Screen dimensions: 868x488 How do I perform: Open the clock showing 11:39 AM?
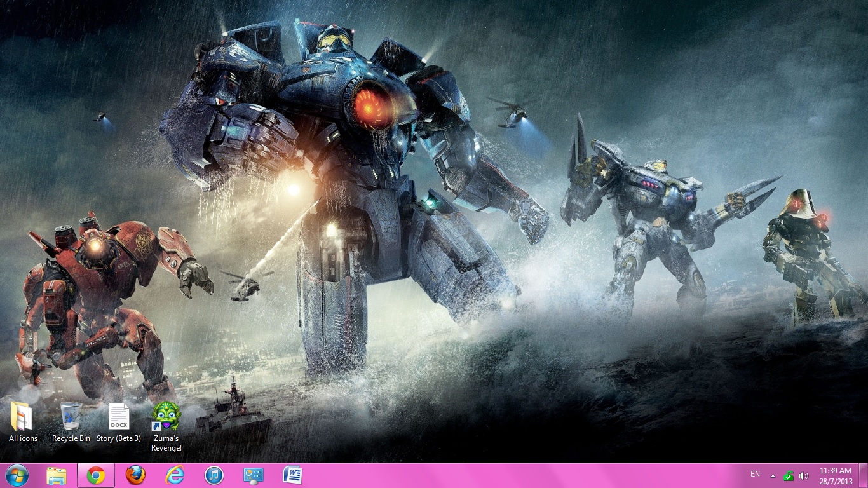(836, 475)
